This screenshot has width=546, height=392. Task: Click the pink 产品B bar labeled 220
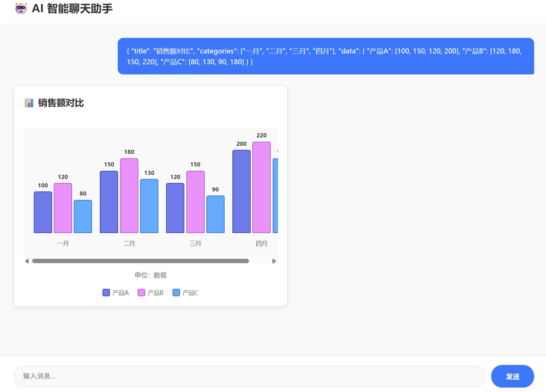(x=261, y=188)
